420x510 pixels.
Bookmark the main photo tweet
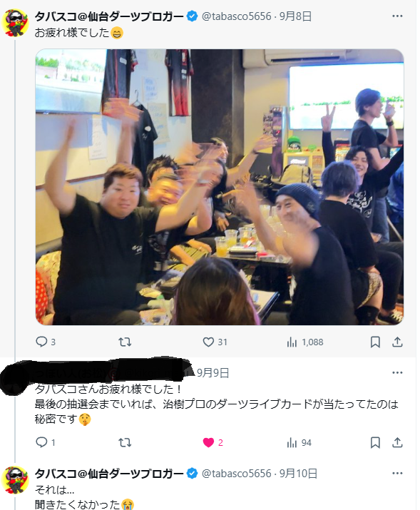point(375,342)
